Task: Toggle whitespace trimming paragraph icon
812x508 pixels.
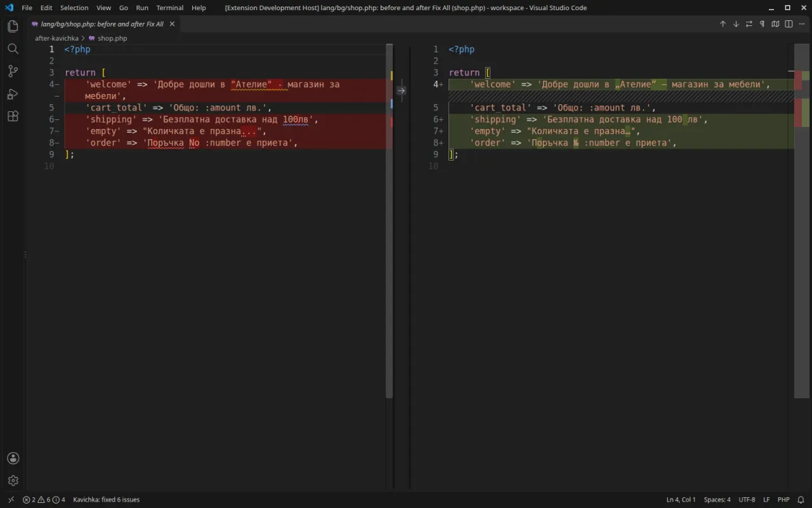Action: pos(762,24)
